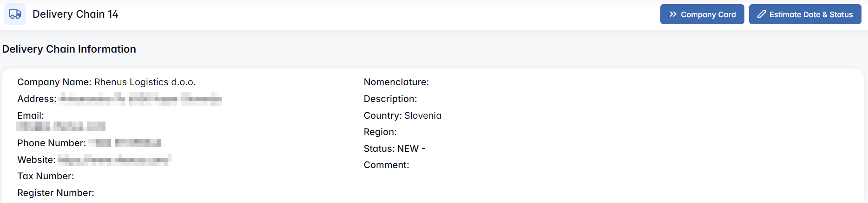Select the Rhenus Logistics d.o.o. company name
Screen dimensions: 868x203
[x=145, y=82]
